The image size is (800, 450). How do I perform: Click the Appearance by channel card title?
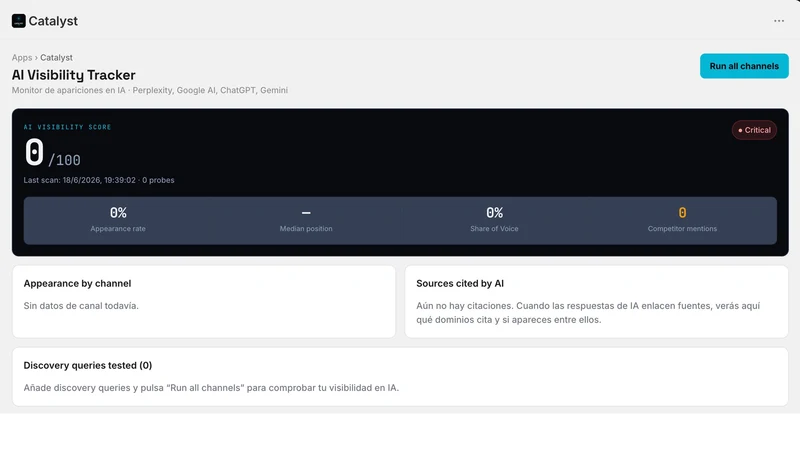(x=77, y=284)
